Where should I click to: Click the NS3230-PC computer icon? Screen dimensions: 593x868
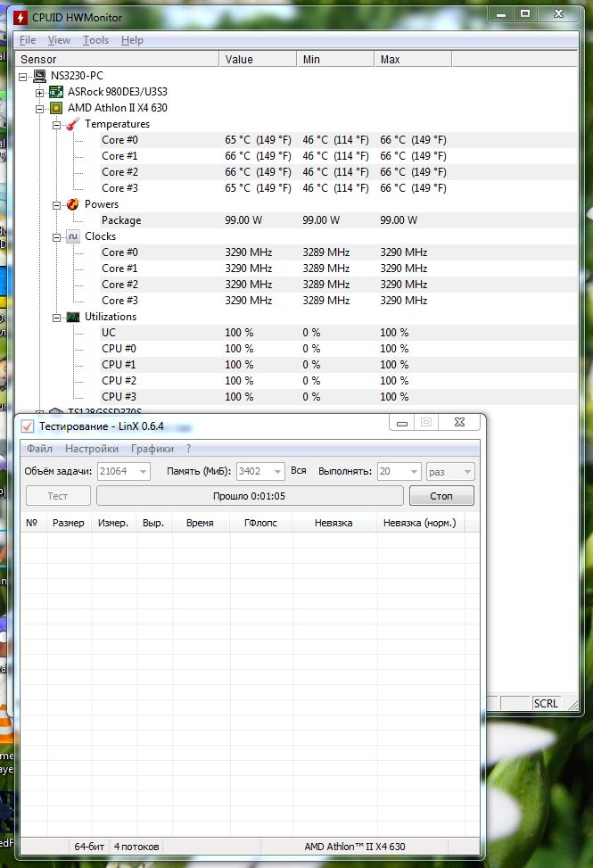click(x=39, y=76)
